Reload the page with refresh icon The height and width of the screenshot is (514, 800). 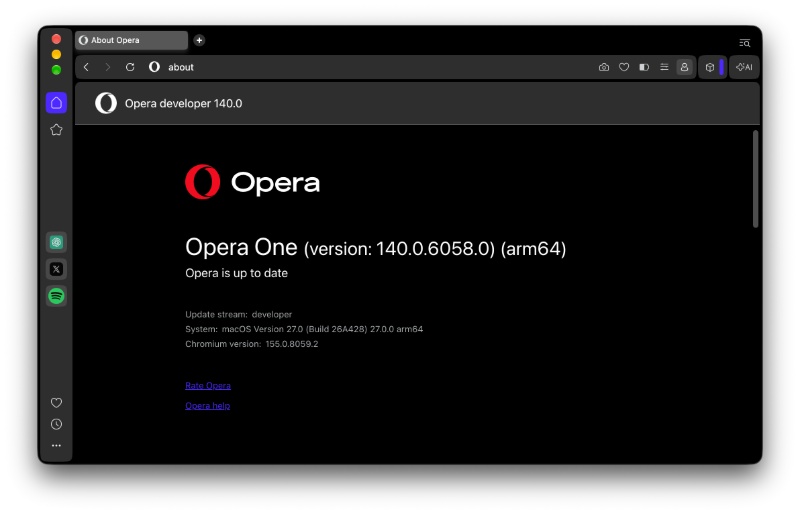point(130,67)
